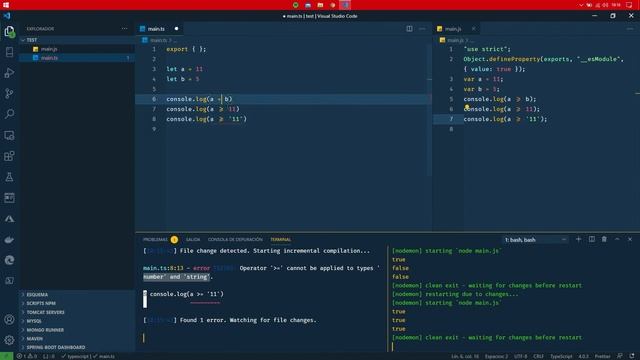Open the Docker whale view
The image size is (640, 360).
coord(9,240)
